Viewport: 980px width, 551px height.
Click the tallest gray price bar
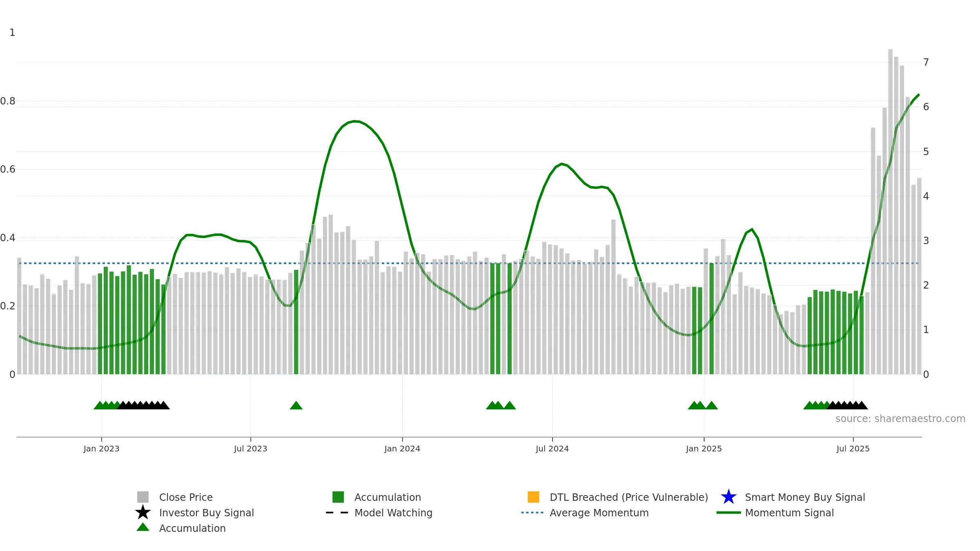pos(890,211)
